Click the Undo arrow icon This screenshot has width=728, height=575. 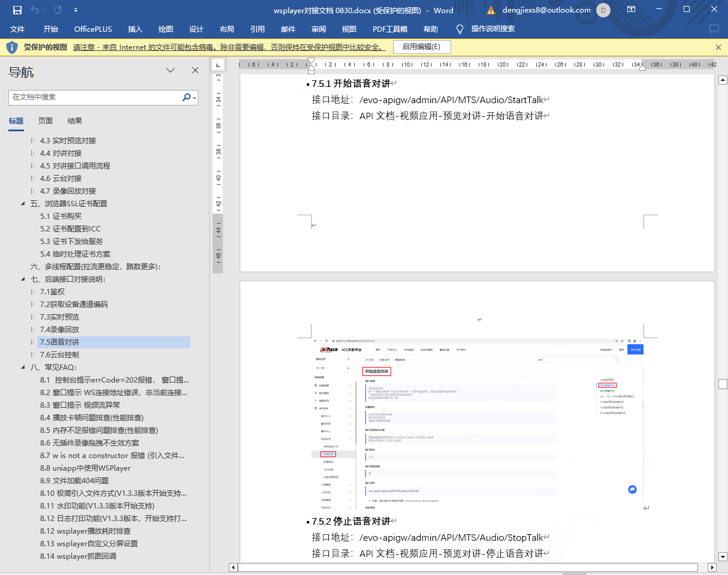click(35, 10)
